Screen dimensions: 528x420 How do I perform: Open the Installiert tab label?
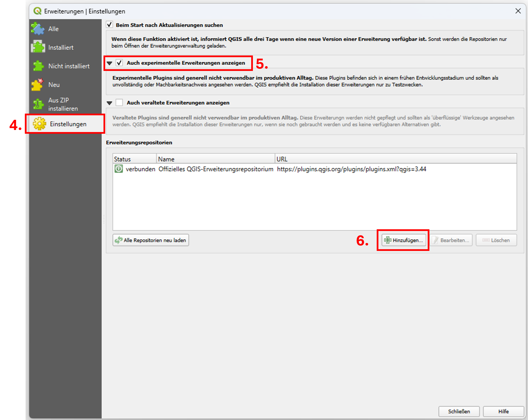pos(61,47)
